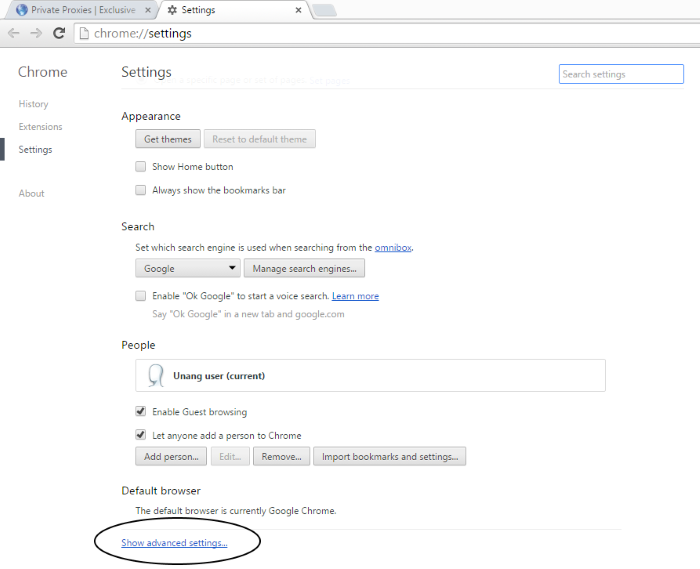Open About in the Chrome sidebar
This screenshot has height=569, width=700.
31,194
